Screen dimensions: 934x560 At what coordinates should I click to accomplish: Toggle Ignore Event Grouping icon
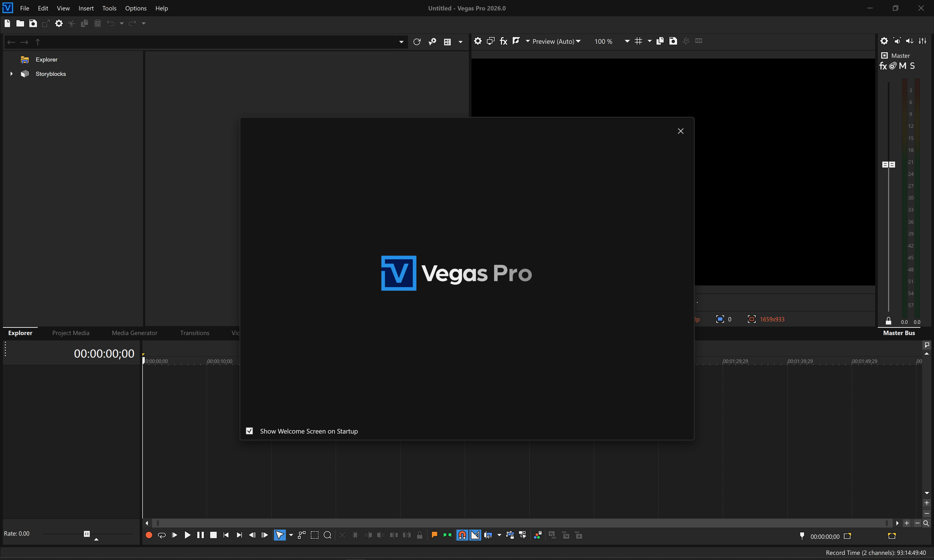click(x=523, y=535)
